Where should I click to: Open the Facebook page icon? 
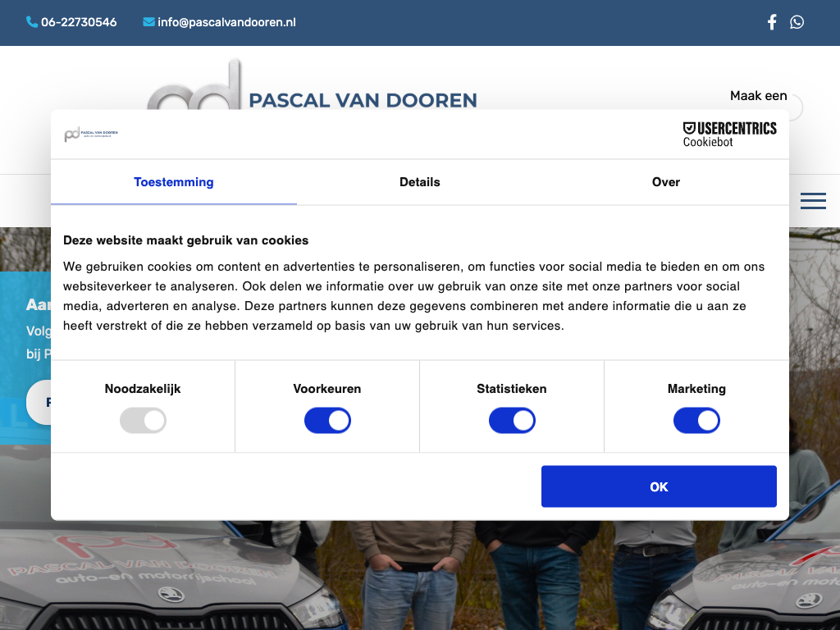pos(771,22)
